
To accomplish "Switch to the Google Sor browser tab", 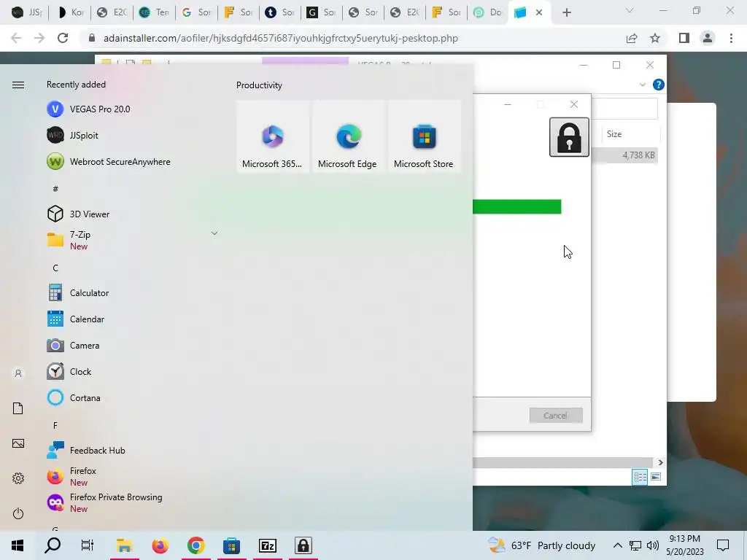I will (196, 12).
